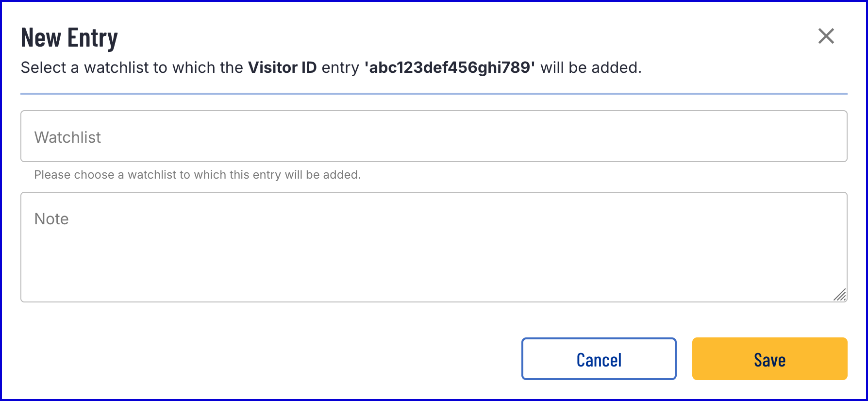Screen dimensions: 868x401
Task: Click the word 'entry' in the description
Action: (340, 67)
